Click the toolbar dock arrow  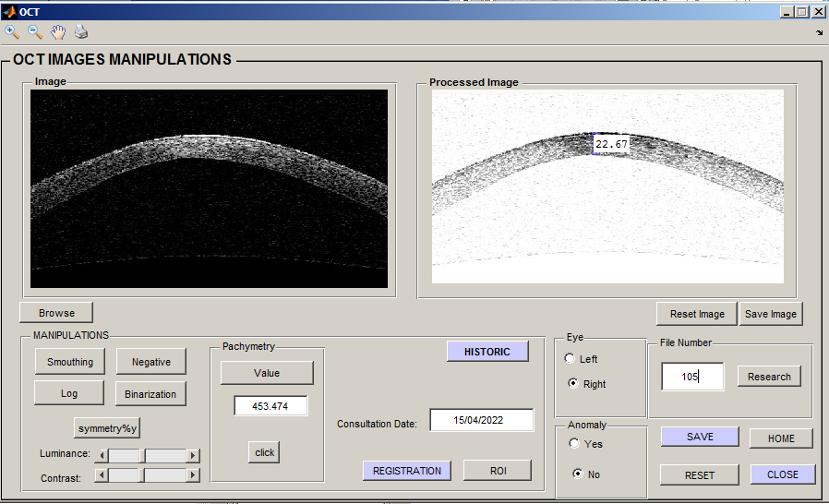[x=819, y=33]
